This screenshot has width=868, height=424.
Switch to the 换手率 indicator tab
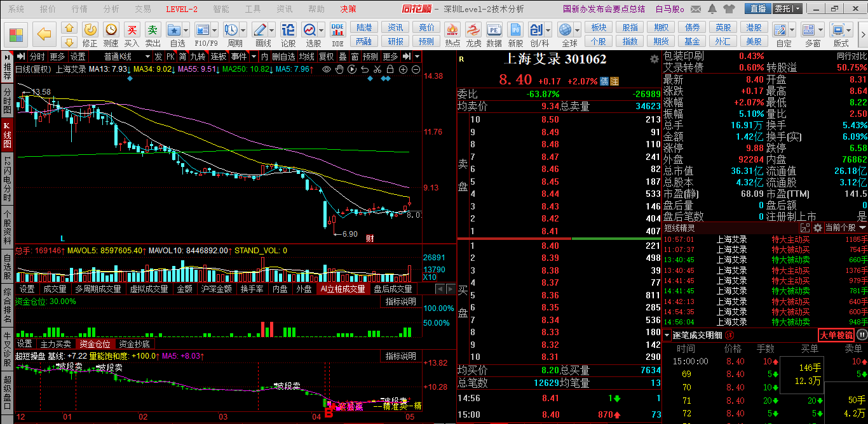252,289
